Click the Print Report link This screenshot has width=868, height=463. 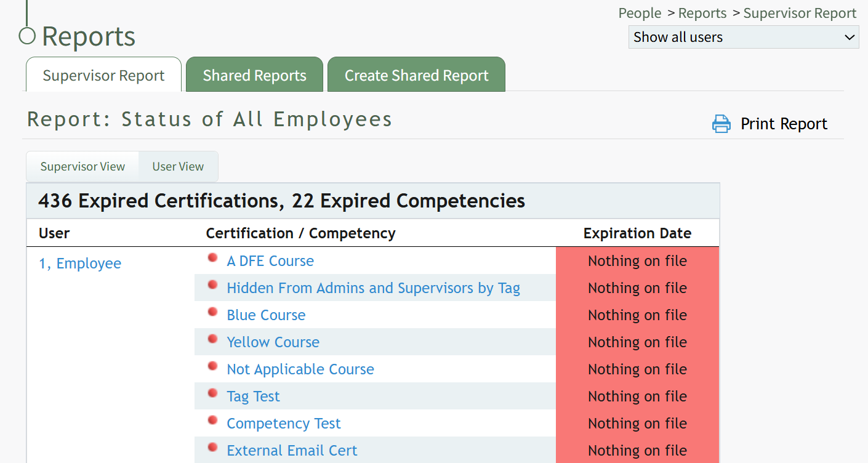[783, 124]
